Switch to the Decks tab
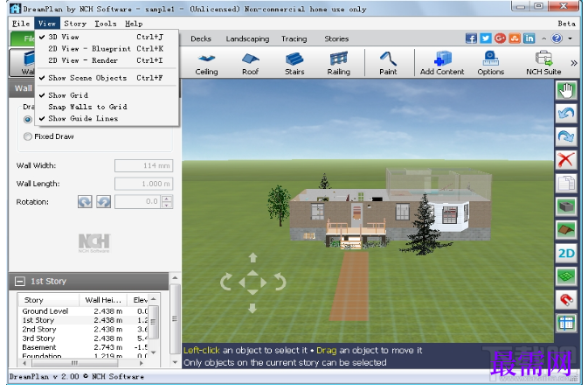The image size is (588, 391). tap(201, 38)
